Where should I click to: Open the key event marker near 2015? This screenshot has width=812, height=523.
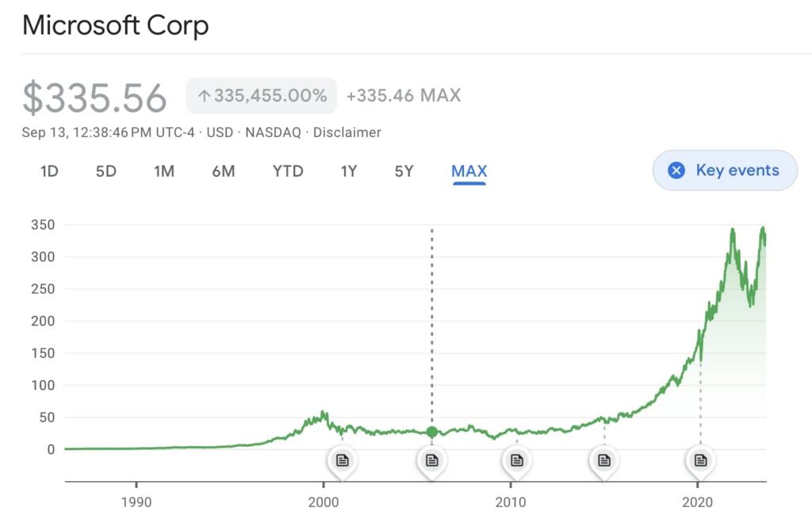[604, 460]
